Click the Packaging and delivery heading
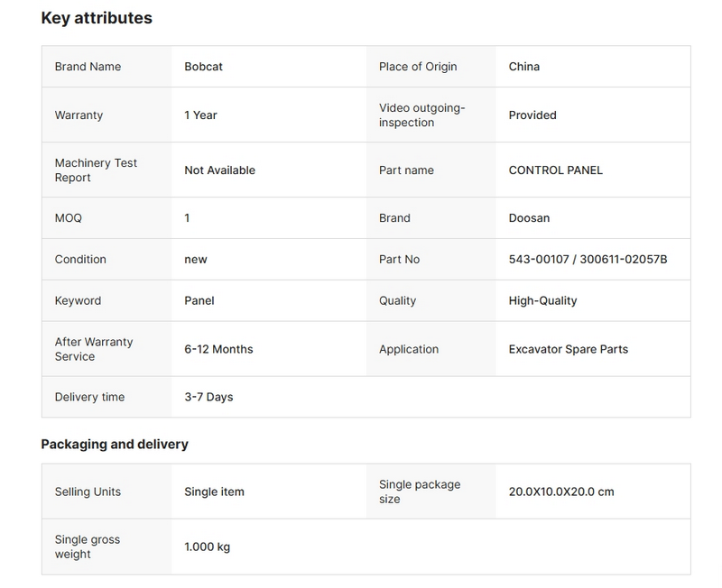Viewport: 722px width, 588px height. [x=115, y=444]
